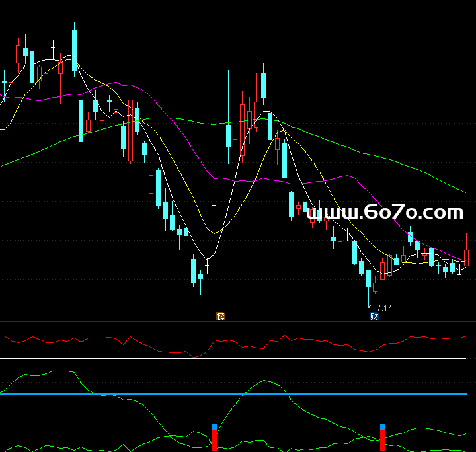Click blue square atop the right signal bar
Screen dimensions: 476x452
coord(382,427)
